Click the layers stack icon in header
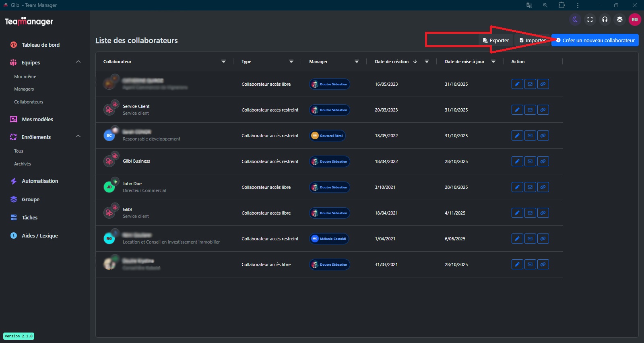The image size is (644, 343). (620, 19)
